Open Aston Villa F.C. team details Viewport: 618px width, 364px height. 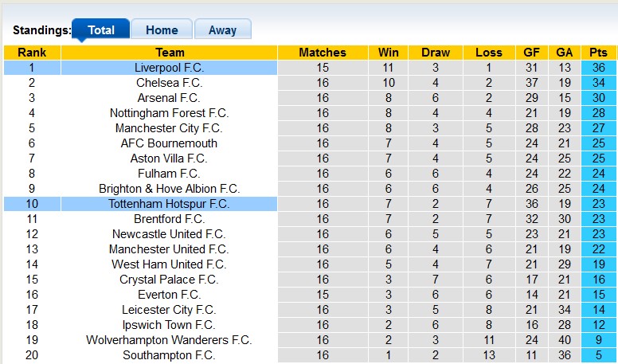(x=169, y=159)
